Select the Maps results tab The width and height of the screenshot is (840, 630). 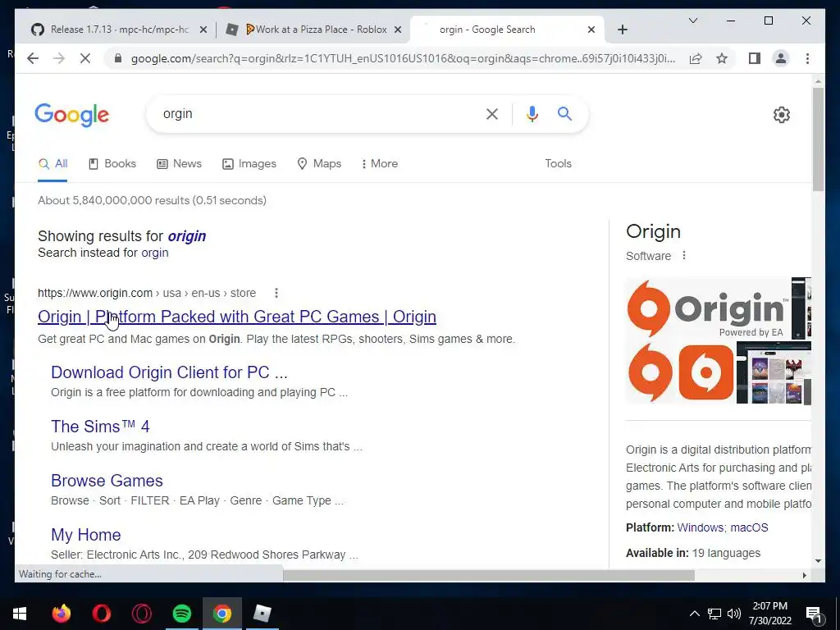point(319,163)
